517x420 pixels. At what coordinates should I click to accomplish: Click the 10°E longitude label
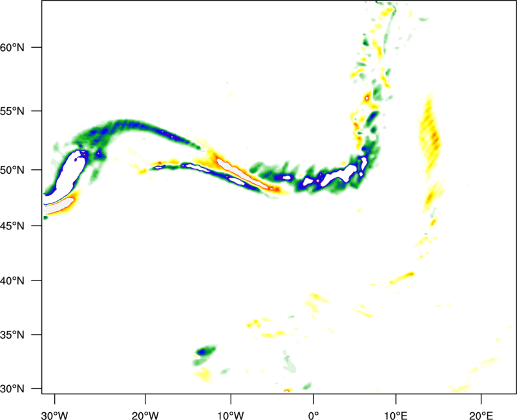(396, 415)
